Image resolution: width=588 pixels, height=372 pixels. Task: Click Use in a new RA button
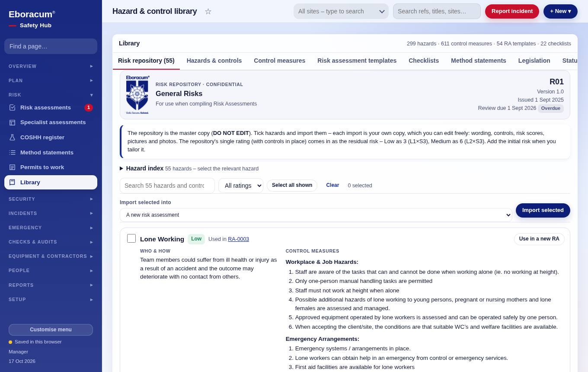pyautogui.click(x=539, y=239)
